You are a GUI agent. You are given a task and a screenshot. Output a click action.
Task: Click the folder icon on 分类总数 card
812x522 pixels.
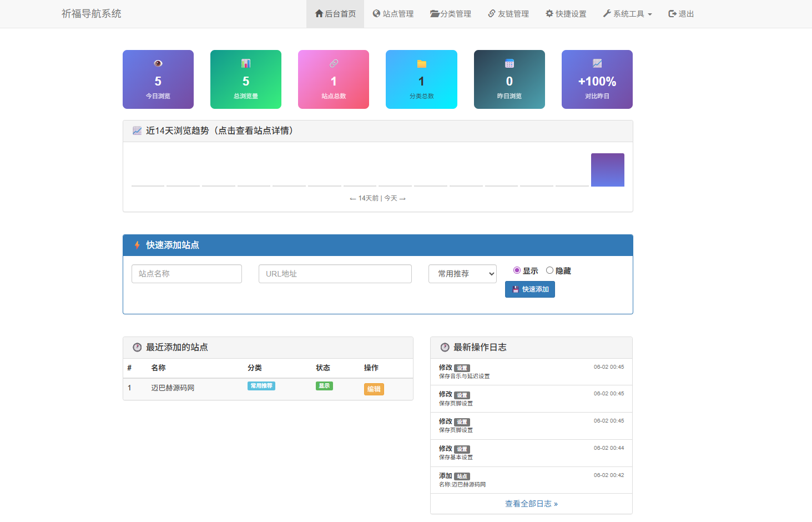(x=422, y=64)
